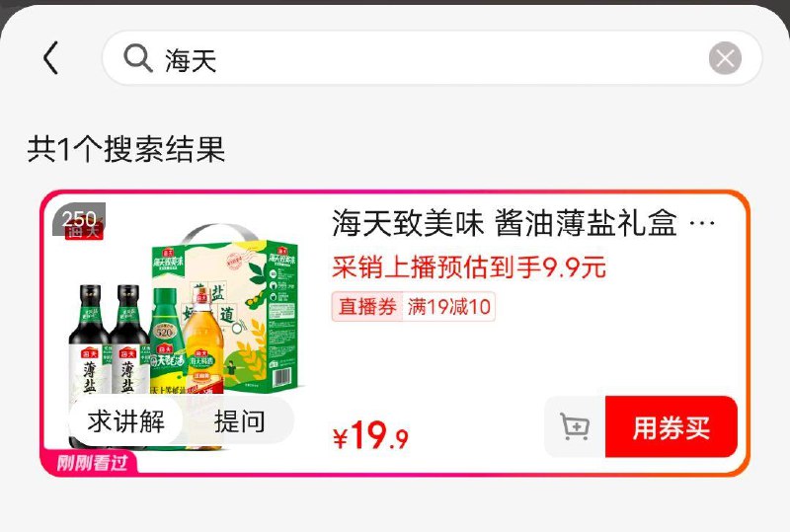790x532 pixels.
Task: Clear the search text with the X button
Action: tap(725, 58)
